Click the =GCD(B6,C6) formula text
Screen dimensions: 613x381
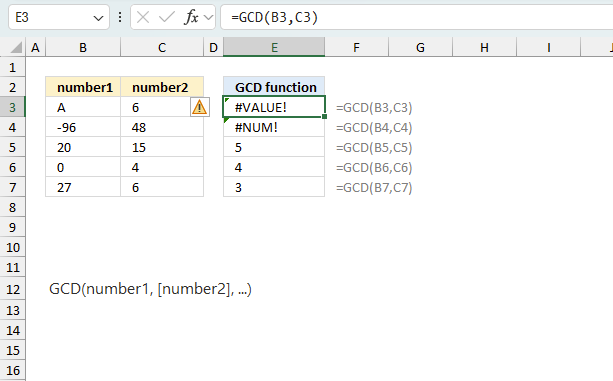(x=374, y=168)
